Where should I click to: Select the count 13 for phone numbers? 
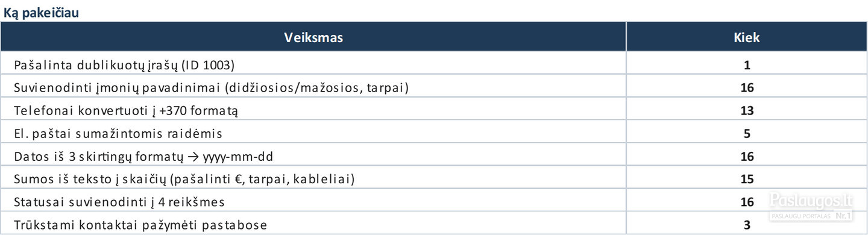pos(747,111)
